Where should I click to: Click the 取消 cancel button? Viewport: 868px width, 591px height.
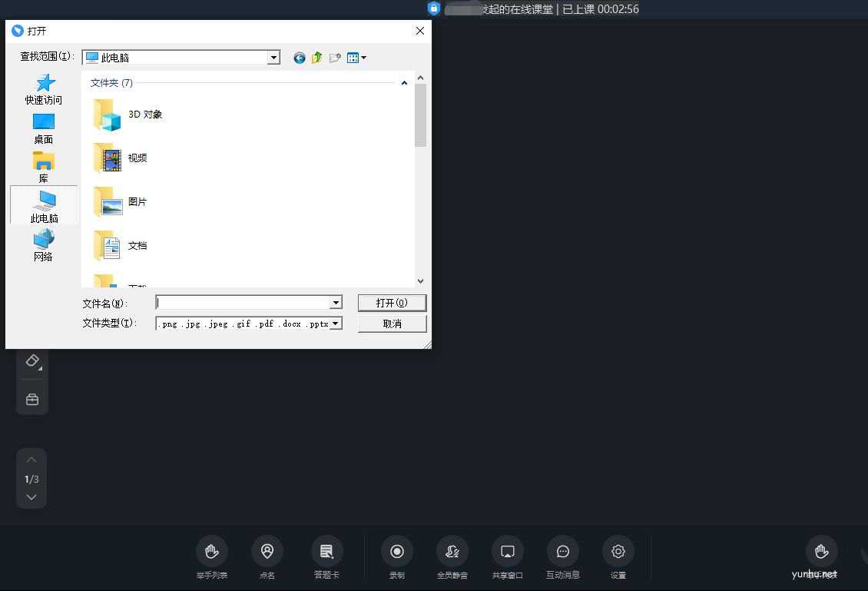coord(392,324)
